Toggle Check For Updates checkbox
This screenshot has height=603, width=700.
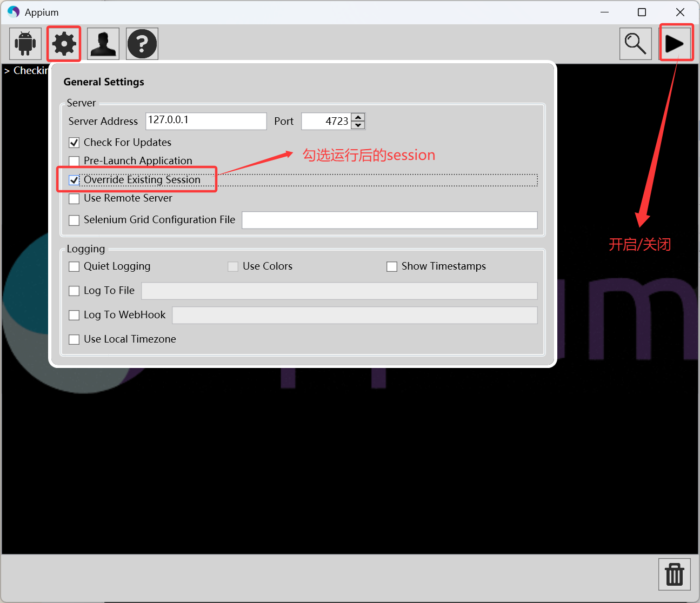click(75, 143)
